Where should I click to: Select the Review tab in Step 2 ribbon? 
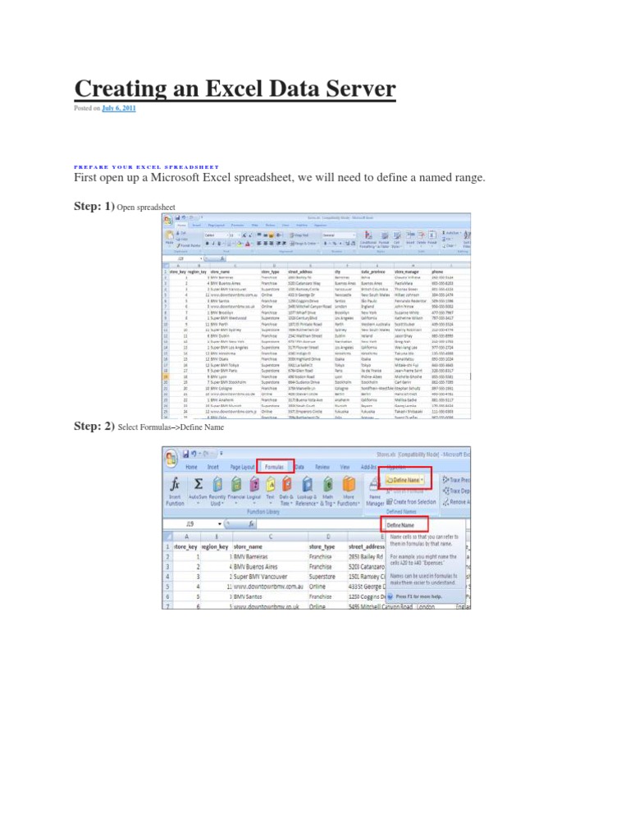[x=322, y=467]
